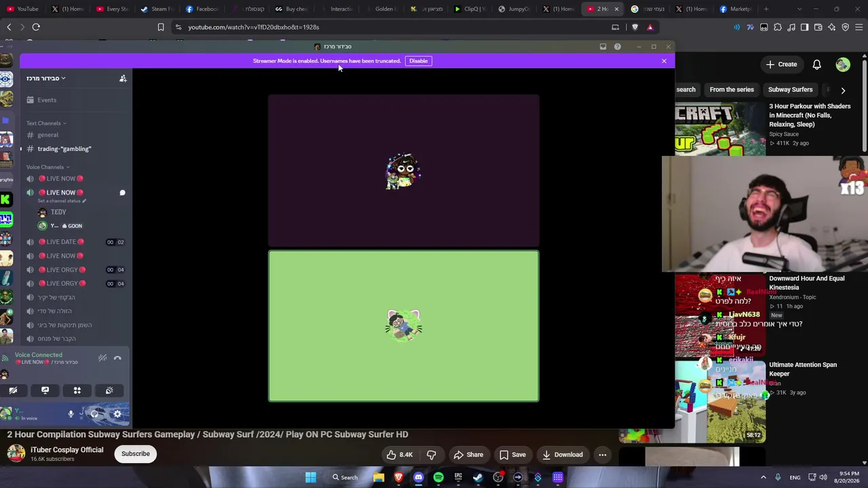Select user TEDY in voice channel

click(58, 212)
